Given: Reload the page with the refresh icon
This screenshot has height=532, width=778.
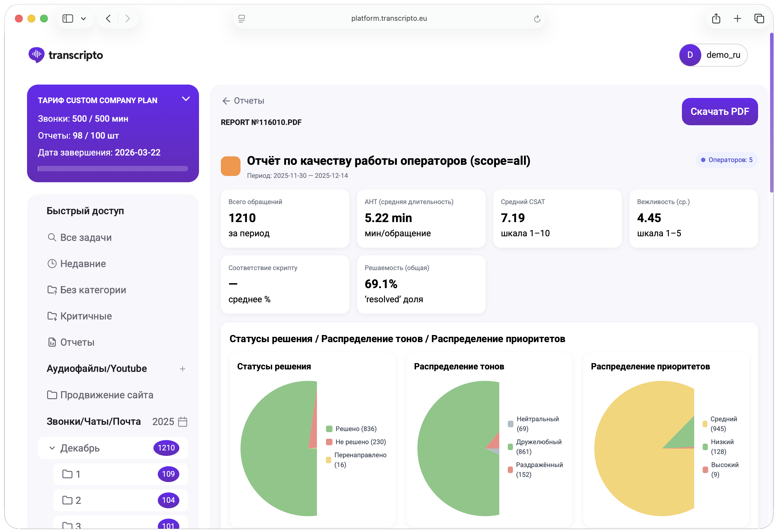Looking at the screenshot, I should point(537,19).
